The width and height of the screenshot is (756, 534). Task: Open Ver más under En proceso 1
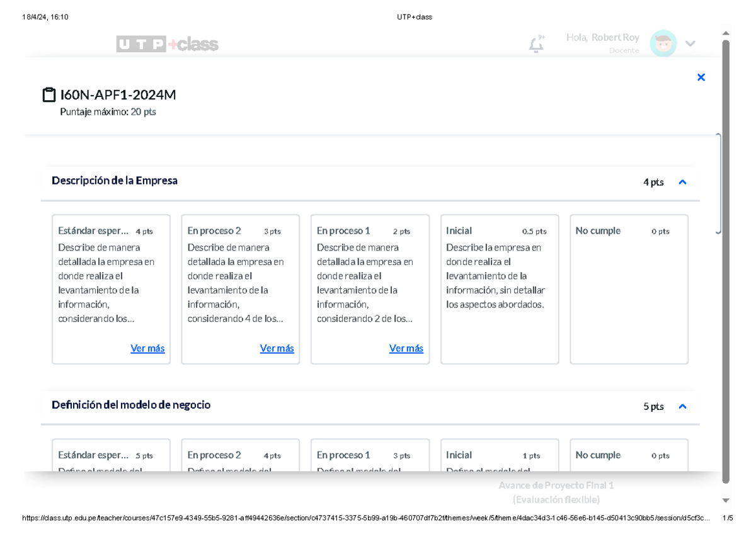406,348
